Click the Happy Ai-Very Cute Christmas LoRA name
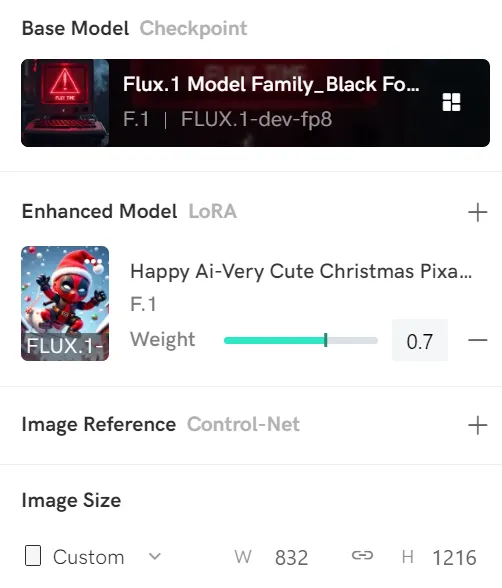The height and width of the screenshot is (588, 502). point(301,272)
